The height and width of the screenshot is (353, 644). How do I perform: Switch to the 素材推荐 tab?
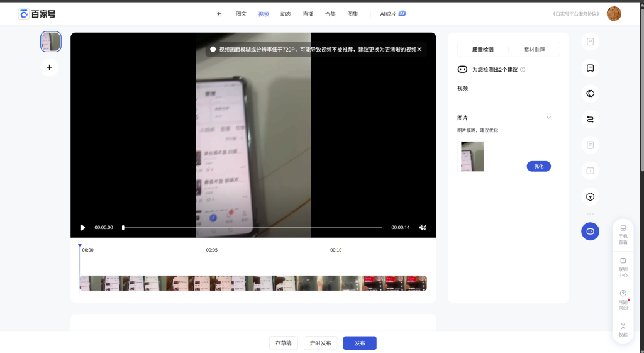[x=534, y=49]
